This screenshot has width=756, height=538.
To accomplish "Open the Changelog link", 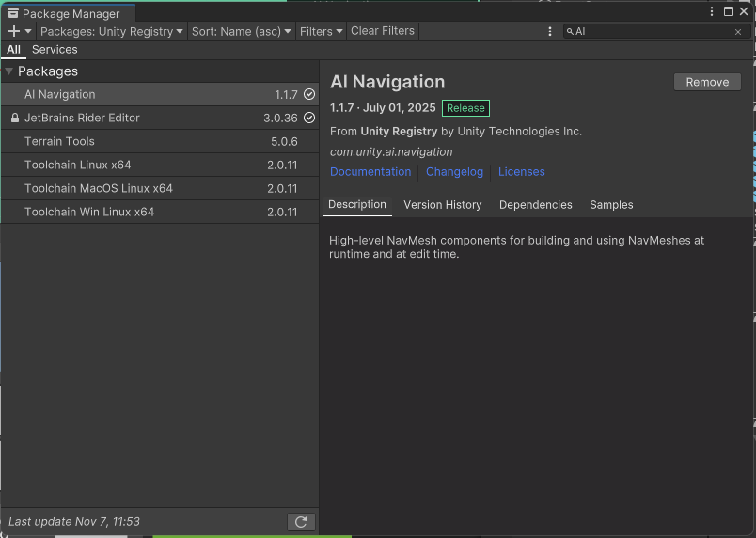I will click(x=455, y=172).
